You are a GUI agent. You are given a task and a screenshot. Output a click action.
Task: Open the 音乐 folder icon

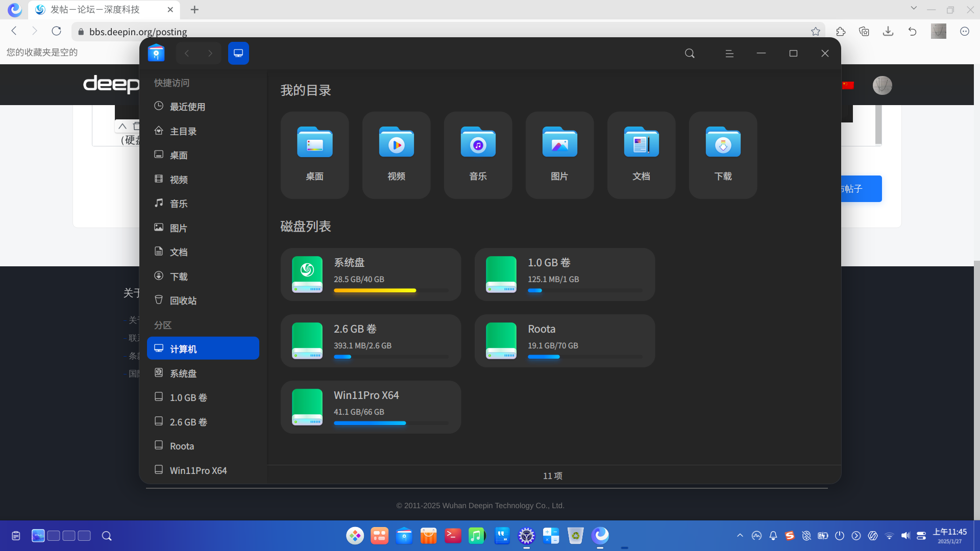pyautogui.click(x=478, y=142)
